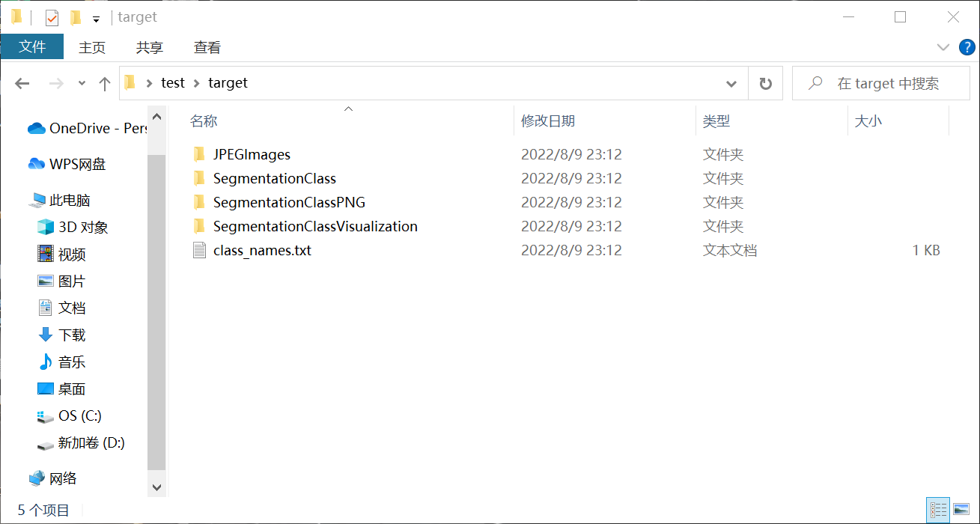The height and width of the screenshot is (524, 980).
Task: Open 桌面 in navigation pane
Action: pyautogui.click(x=61, y=389)
